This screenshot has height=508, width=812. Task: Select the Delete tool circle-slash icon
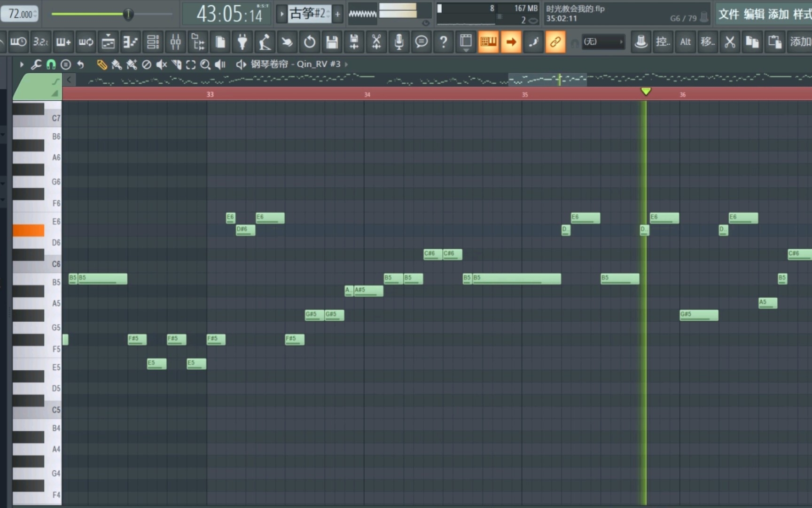click(147, 64)
